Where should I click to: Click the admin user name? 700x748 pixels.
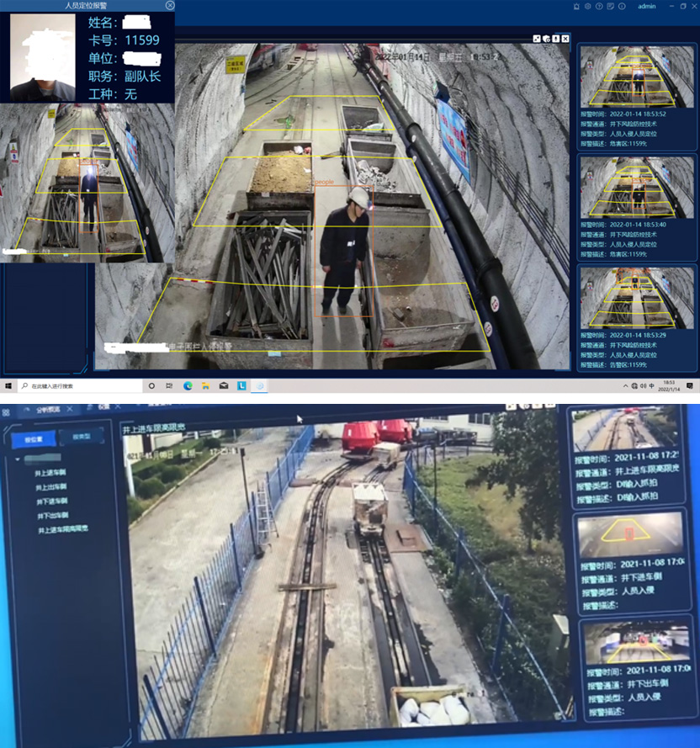click(x=646, y=6)
